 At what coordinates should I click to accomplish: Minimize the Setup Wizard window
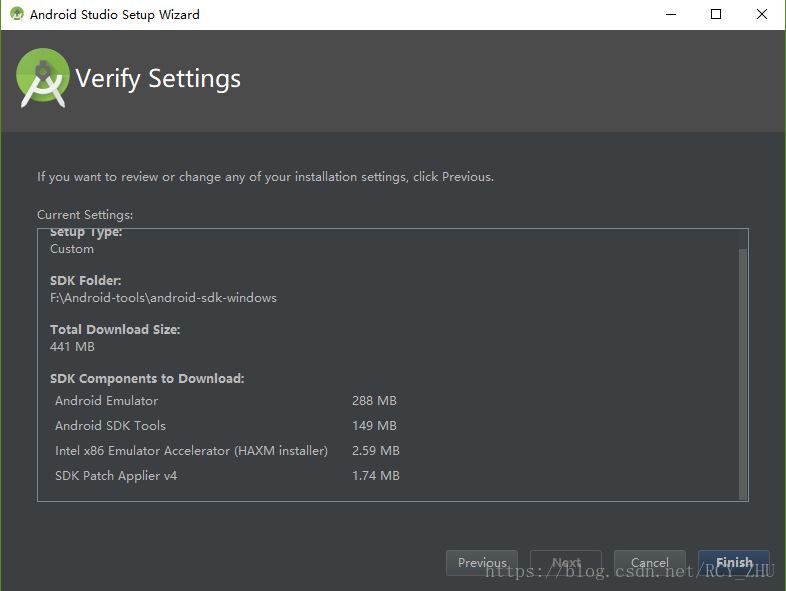[x=671, y=14]
